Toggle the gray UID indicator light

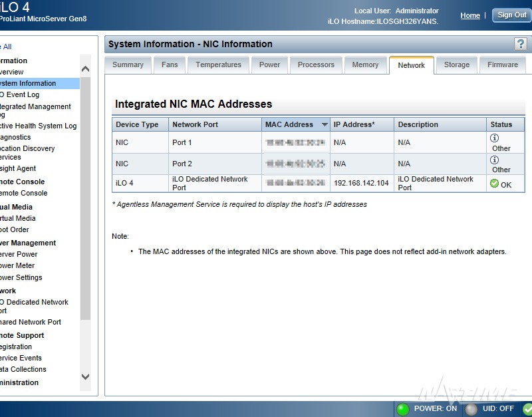tap(471, 409)
